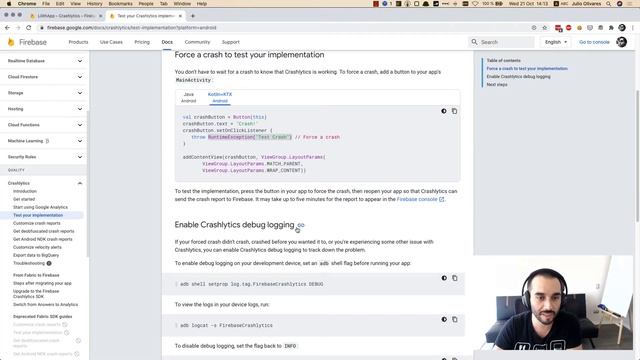Expand Security Rules section

tap(44, 157)
